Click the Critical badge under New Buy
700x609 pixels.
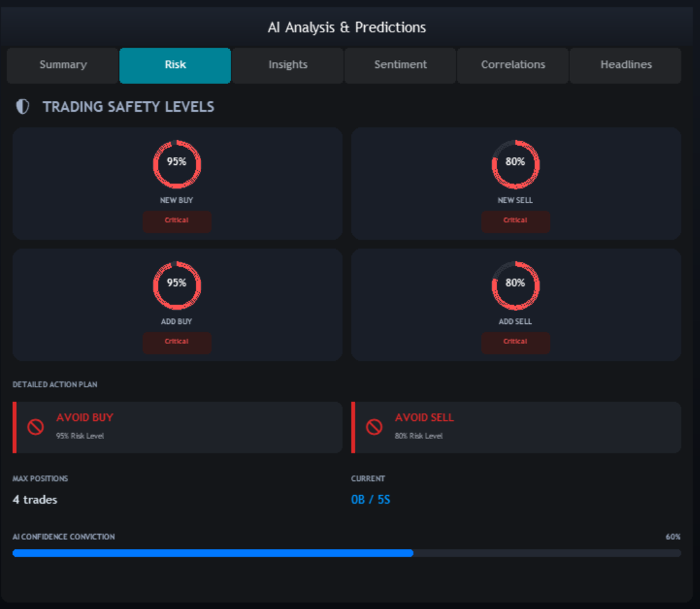pyautogui.click(x=177, y=221)
